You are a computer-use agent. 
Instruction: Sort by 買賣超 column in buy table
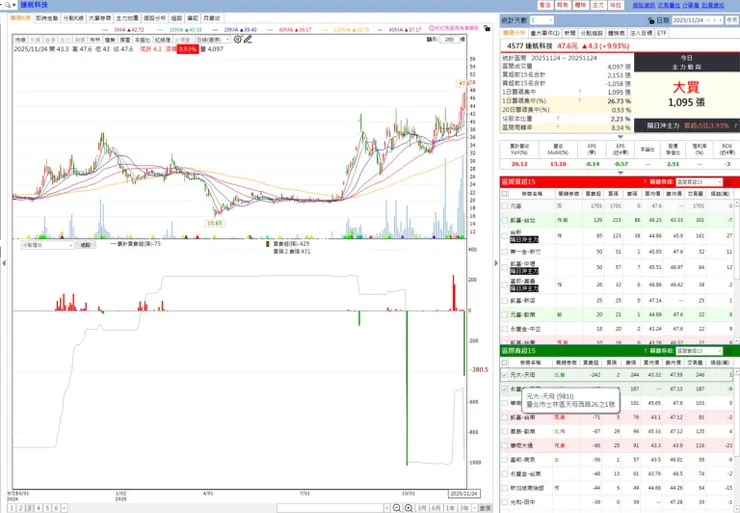[x=593, y=193]
